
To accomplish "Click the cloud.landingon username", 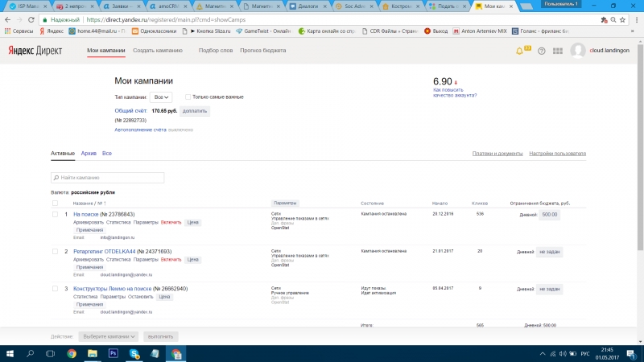I will point(609,51).
